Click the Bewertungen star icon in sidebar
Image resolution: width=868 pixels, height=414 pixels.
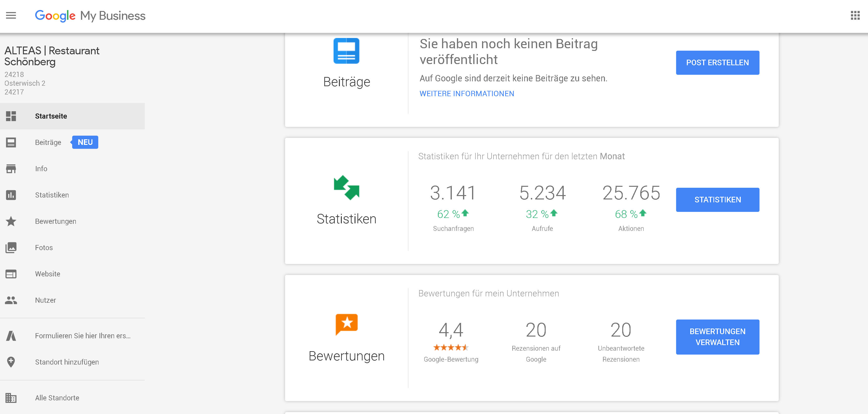[x=11, y=221]
